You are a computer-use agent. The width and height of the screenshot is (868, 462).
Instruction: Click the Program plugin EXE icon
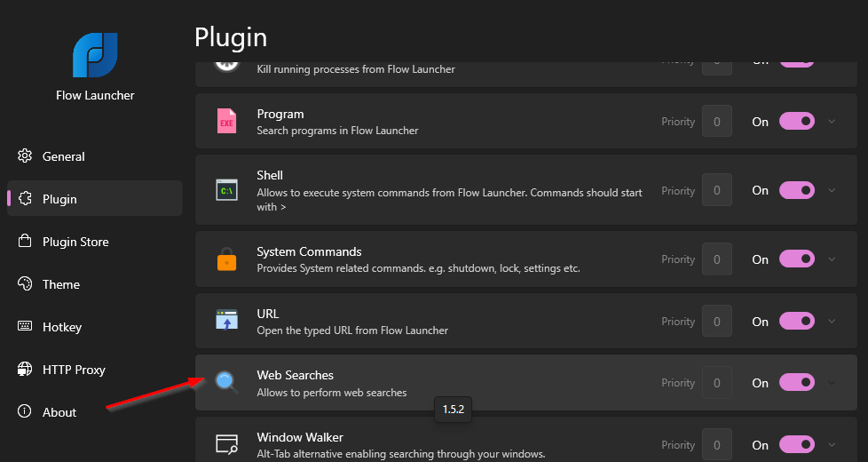227,122
